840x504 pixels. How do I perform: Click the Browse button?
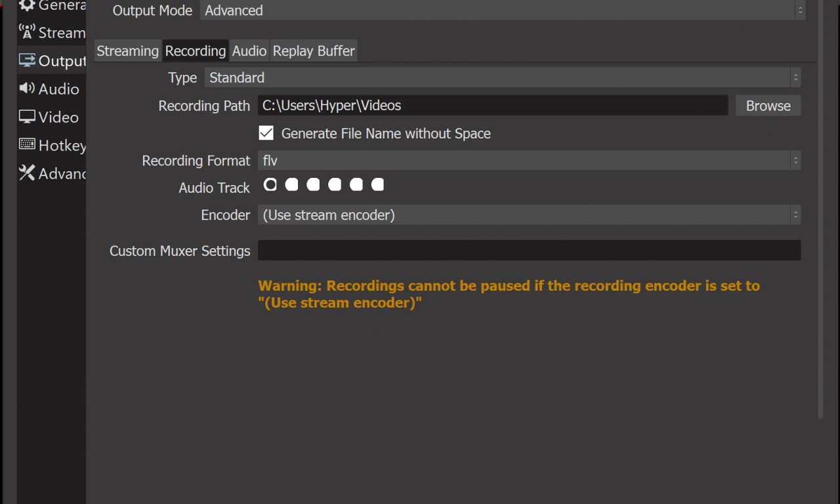tap(768, 106)
